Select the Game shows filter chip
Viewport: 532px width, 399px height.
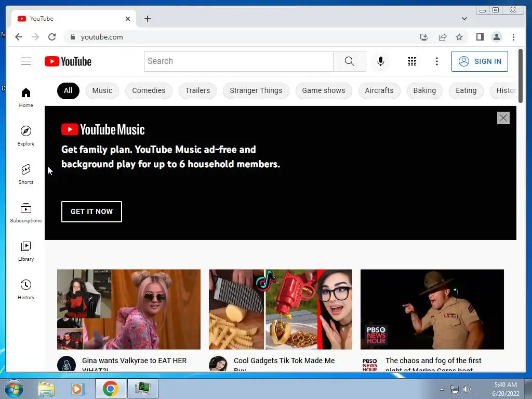[x=324, y=90]
